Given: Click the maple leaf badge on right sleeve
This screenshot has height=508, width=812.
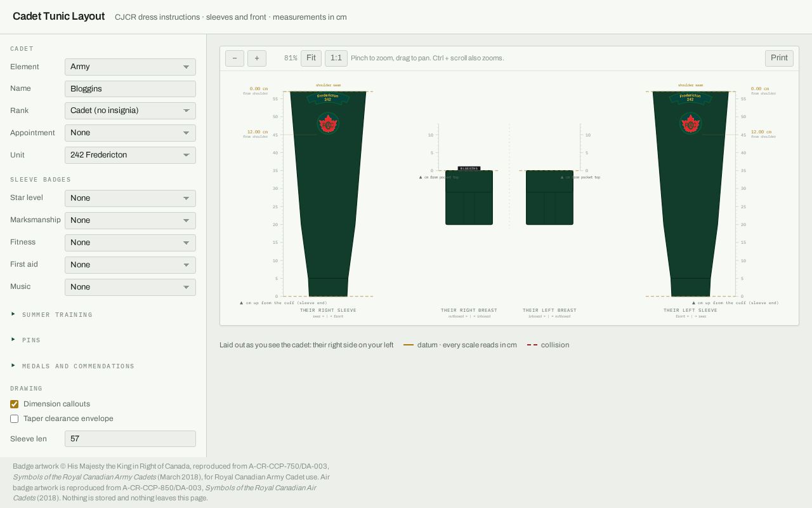Looking at the screenshot, I should pyautogui.click(x=328, y=124).
